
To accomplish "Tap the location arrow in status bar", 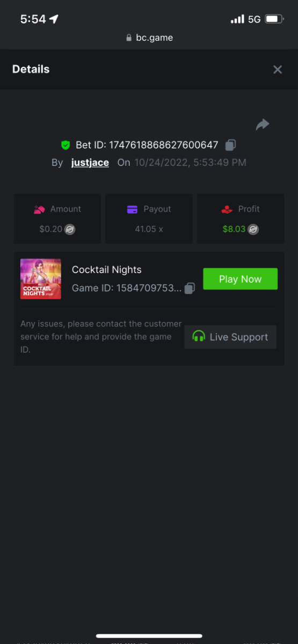I will point(54,19).
